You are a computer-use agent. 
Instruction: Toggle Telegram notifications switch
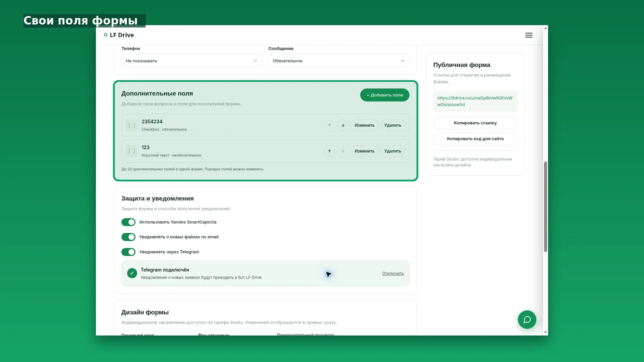[x=128, y=252]
